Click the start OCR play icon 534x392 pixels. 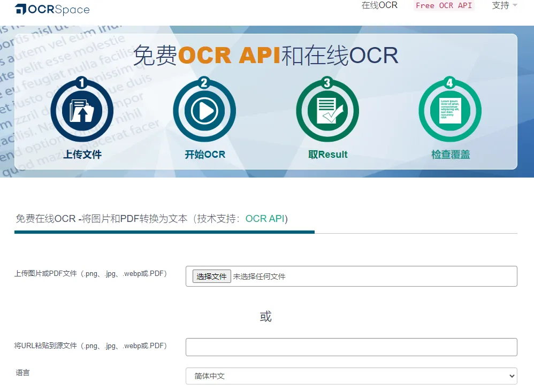pyautogui.click(x=204, y=110)
